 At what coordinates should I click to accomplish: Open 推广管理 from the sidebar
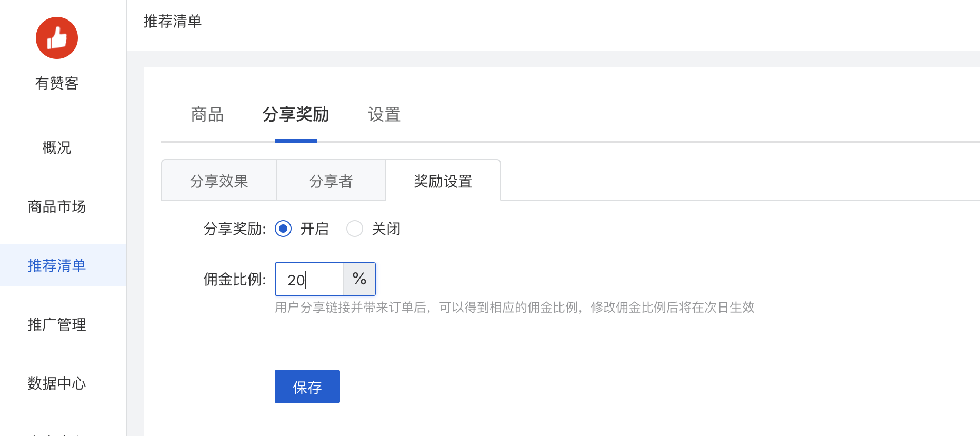click(x=57, y=324)
